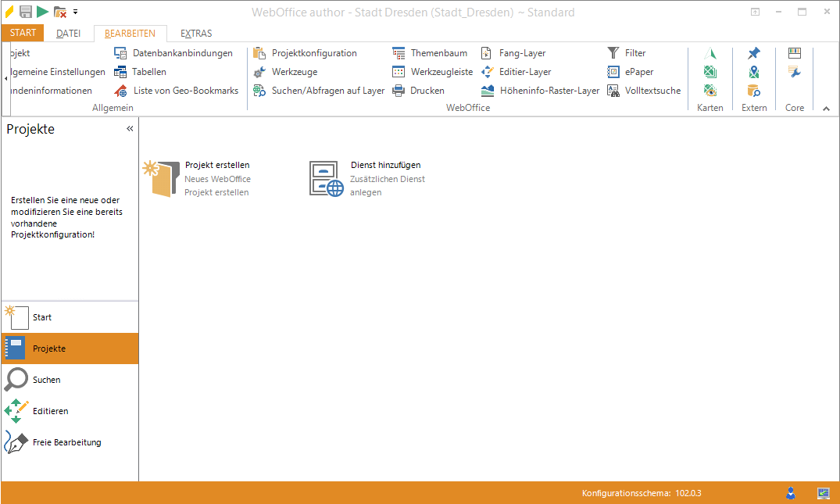
Task: Click the map eye icon in Karten group
Action: 710,91
